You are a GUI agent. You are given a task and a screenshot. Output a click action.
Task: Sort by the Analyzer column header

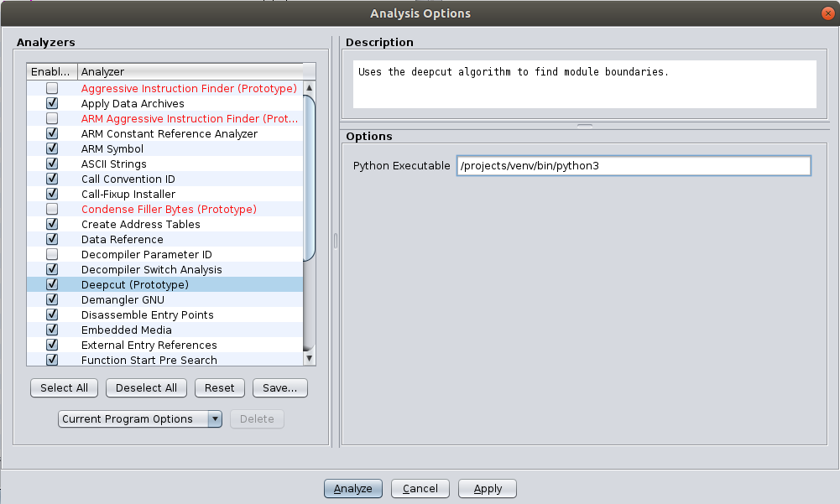[x=190, y=72]
